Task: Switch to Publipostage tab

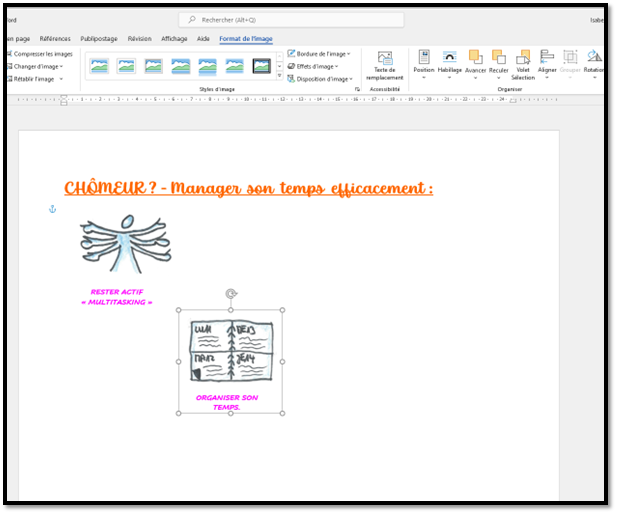Action: [99, 39]
